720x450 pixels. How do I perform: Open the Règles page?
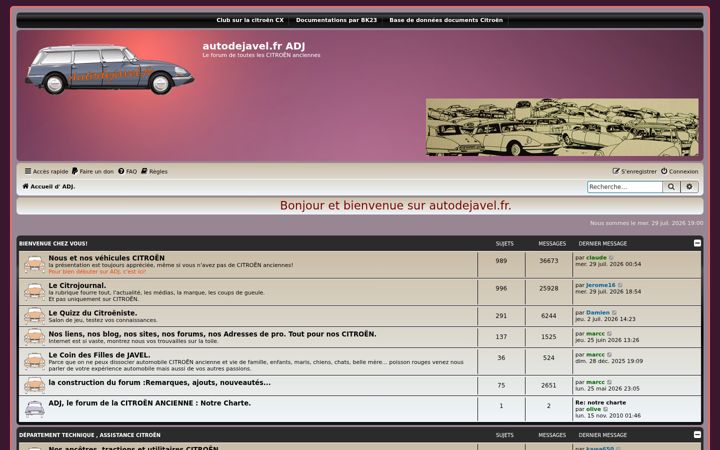(154, 171)
